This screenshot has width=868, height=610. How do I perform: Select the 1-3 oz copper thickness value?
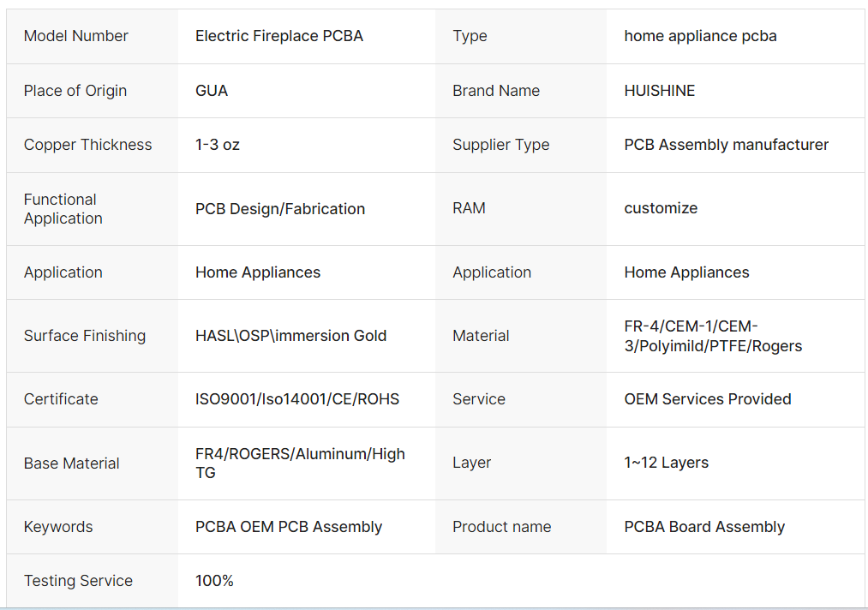(x=218, y=145)
